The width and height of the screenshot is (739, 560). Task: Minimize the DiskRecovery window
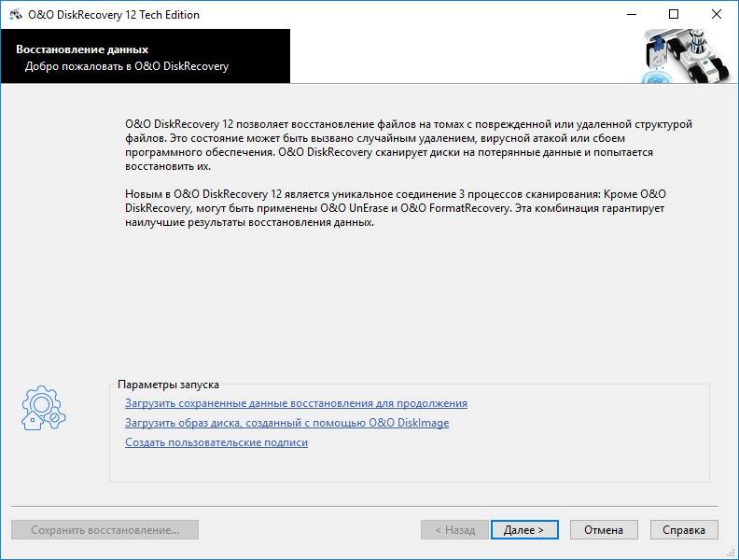click(632, 15)
